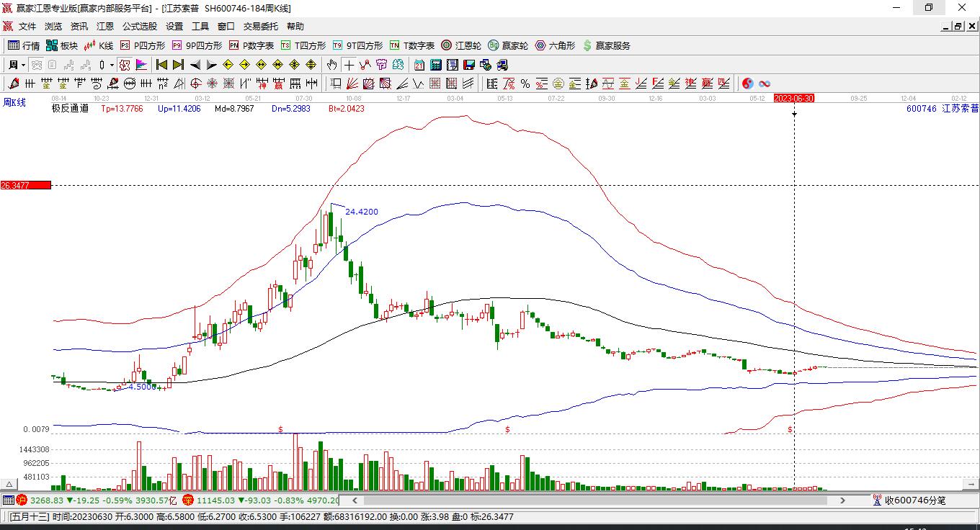980x530 pixels.
Task: Click the 极反通道 indicator name
Action: point(70,109)
